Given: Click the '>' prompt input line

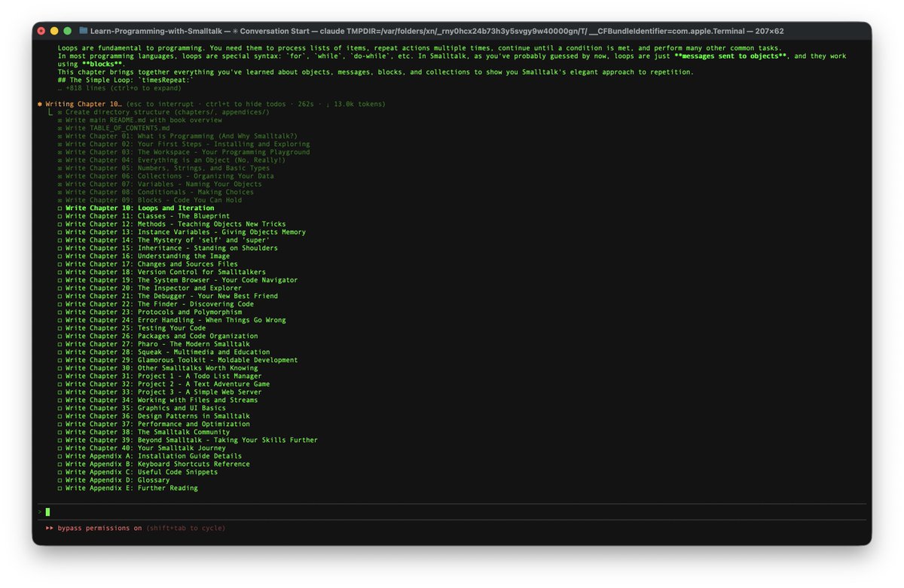Looking at the screenshot, I should (452, 512).
